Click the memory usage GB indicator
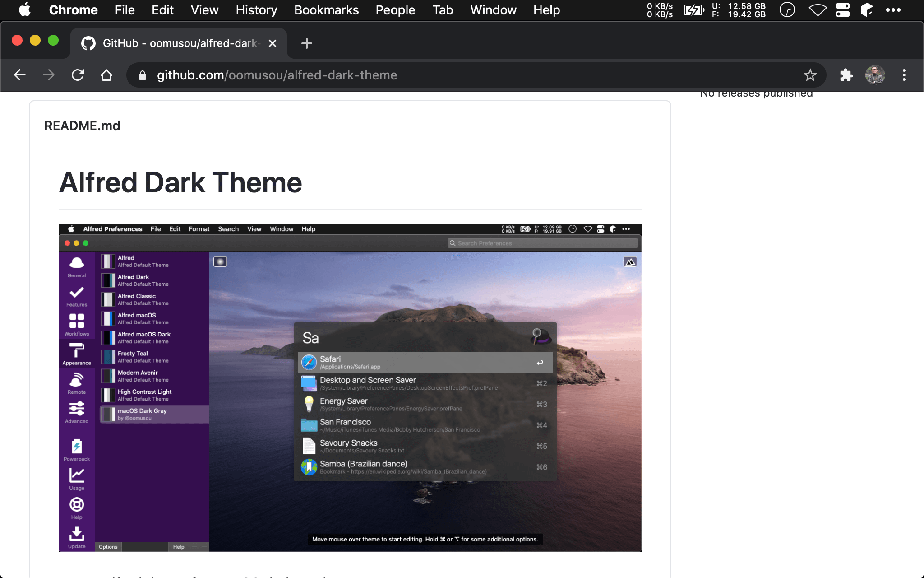924x578 pixels. 739,10
